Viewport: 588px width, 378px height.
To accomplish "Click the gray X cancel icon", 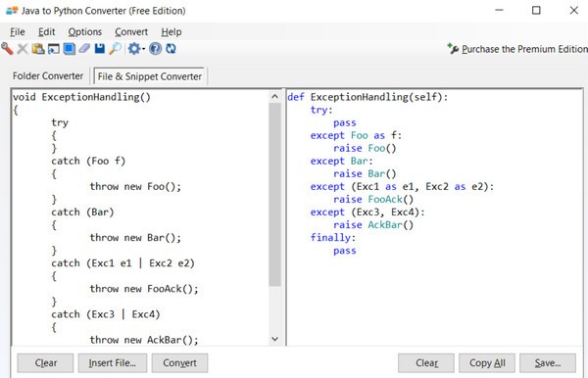I will coord(23,49).
